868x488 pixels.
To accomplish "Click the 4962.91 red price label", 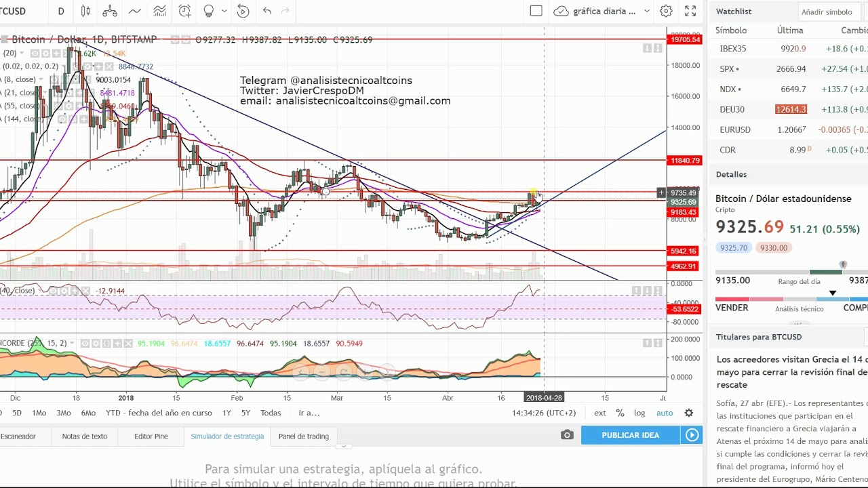I will pos(683,266).
